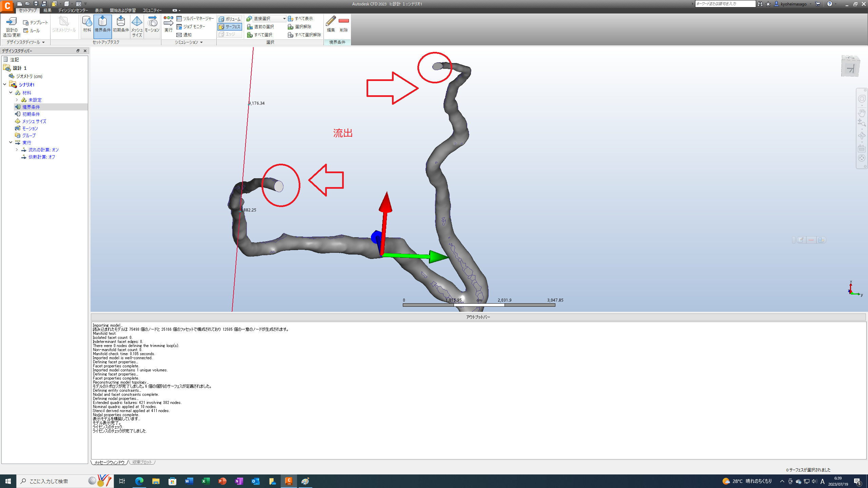
Task: Switch to 収束プロット tab
Action: (x=142, y=462)
